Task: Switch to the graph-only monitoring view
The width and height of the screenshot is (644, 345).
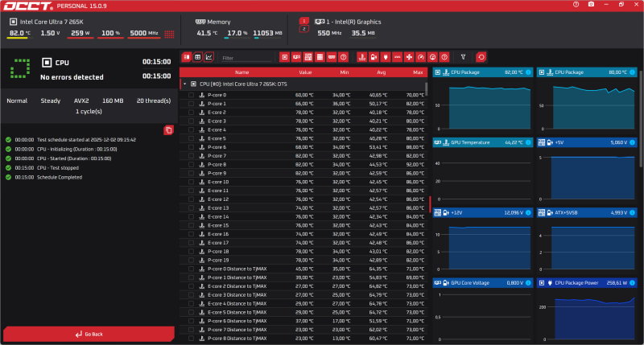Action: click(208, 57)
